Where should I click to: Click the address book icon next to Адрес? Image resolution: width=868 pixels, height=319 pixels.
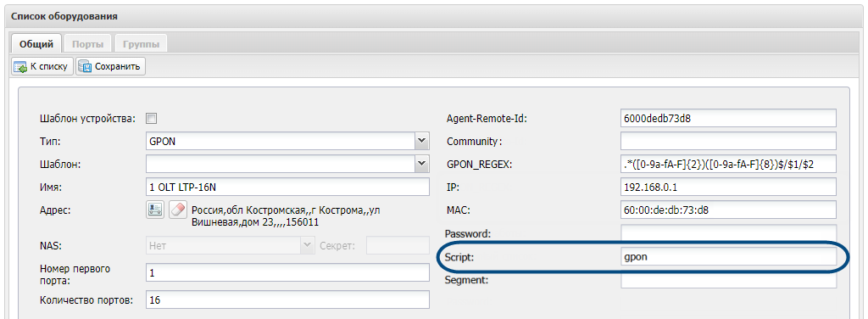tap(155, 210)
